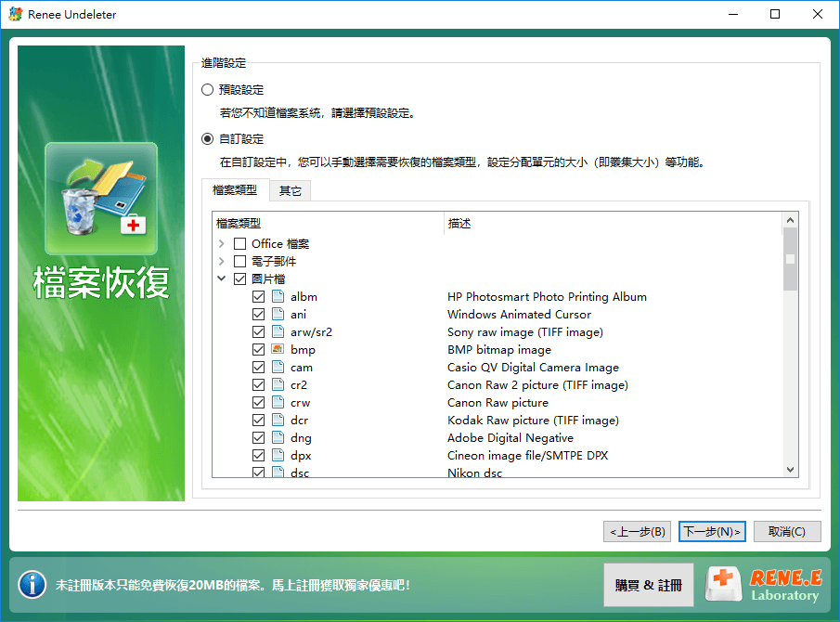Screen dimensions: 840x622
Task: Click the cam file type icon
Action: (278, 367)
